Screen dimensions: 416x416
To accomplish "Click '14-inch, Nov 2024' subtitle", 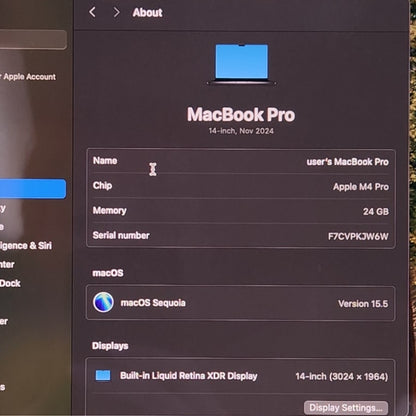I will [x=241, y=131].
